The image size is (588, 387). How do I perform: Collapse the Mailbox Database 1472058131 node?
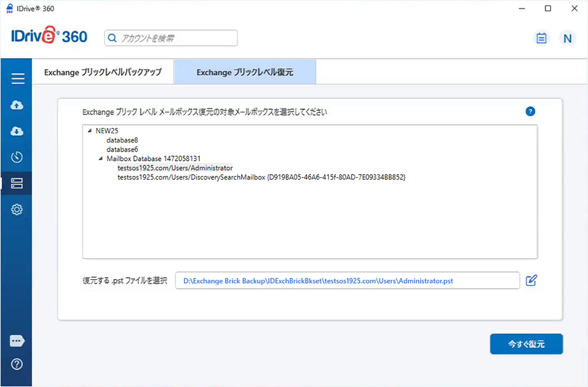click(x=101, y=159)
